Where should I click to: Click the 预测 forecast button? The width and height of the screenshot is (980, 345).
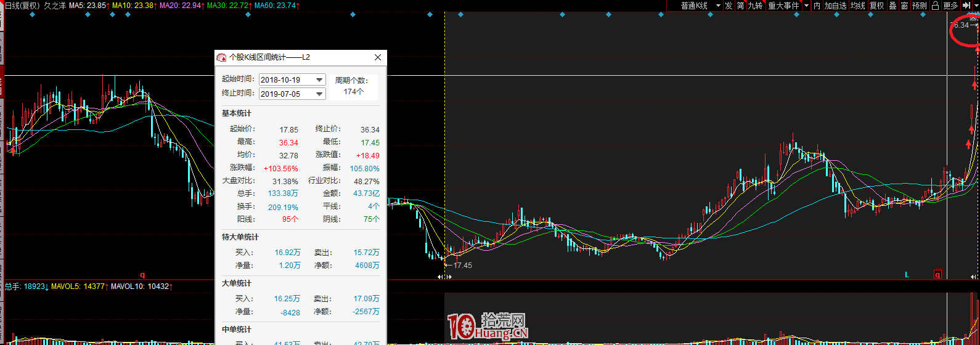(920, 6)
